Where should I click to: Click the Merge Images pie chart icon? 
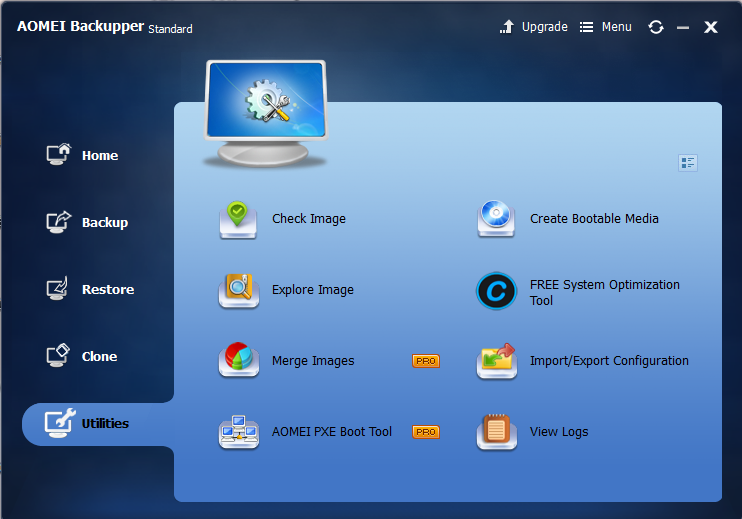point(238,360)
